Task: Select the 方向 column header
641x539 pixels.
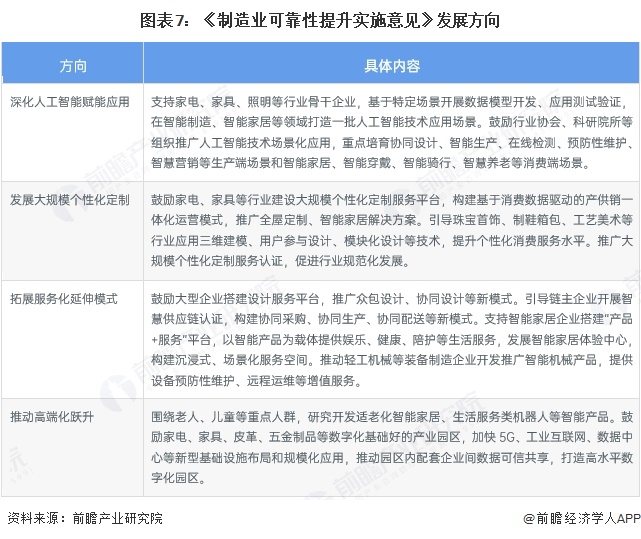Action: [72, 66]
